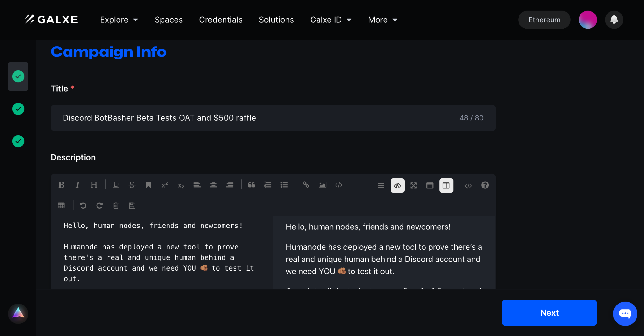Insert a code block

339,185
